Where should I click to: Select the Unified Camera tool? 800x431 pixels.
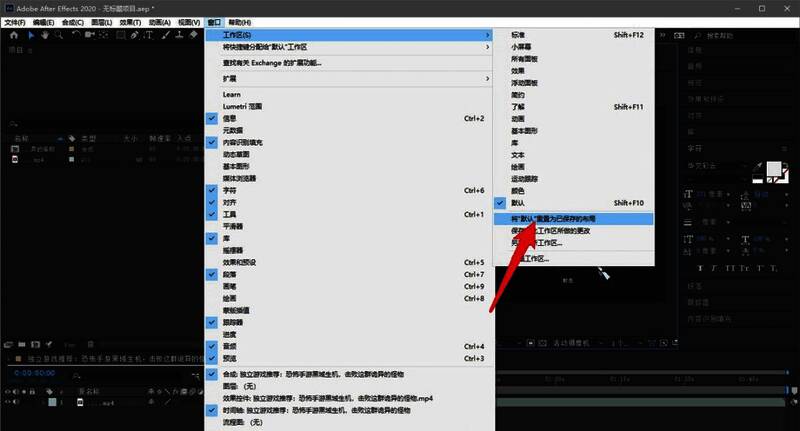90,35
